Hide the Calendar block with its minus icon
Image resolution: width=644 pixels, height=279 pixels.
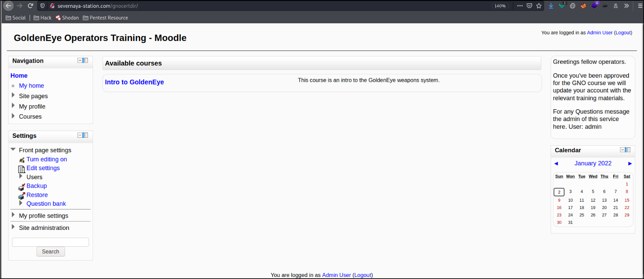[x=622, y=150]
